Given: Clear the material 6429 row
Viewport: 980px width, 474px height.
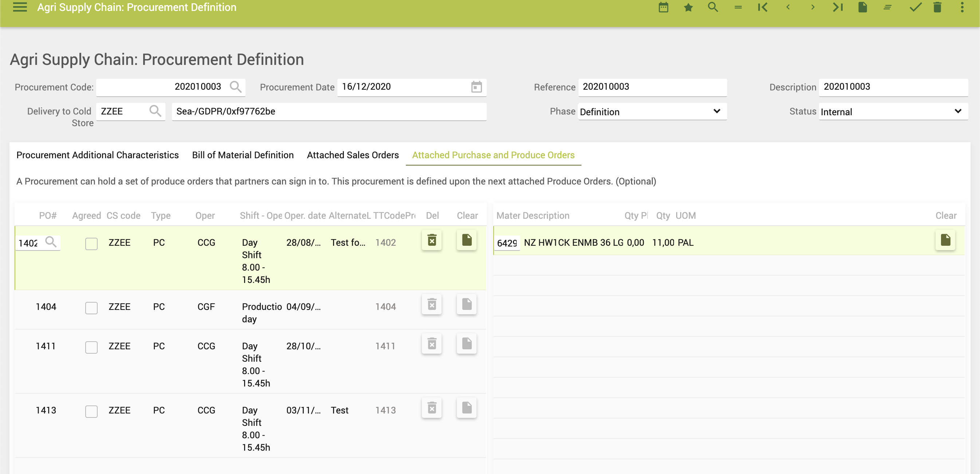Looking at the screenshot, I should tap(945, 240).
